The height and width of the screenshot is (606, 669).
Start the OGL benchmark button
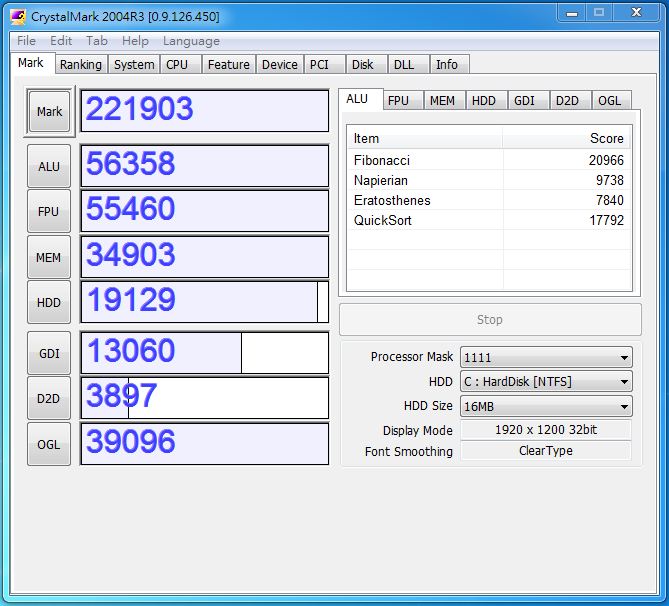[x=49, y=444]
